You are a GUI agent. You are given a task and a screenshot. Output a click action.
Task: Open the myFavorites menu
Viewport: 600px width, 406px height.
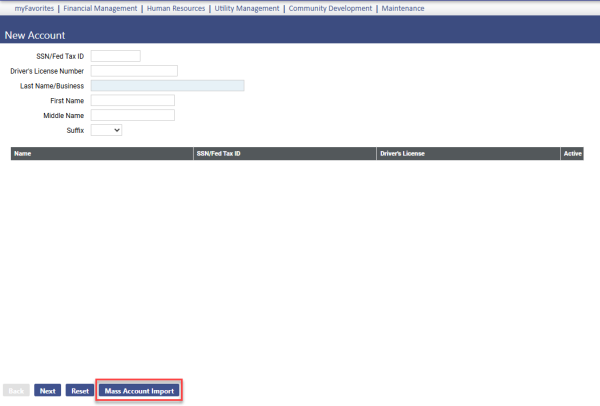pos(34,8)
